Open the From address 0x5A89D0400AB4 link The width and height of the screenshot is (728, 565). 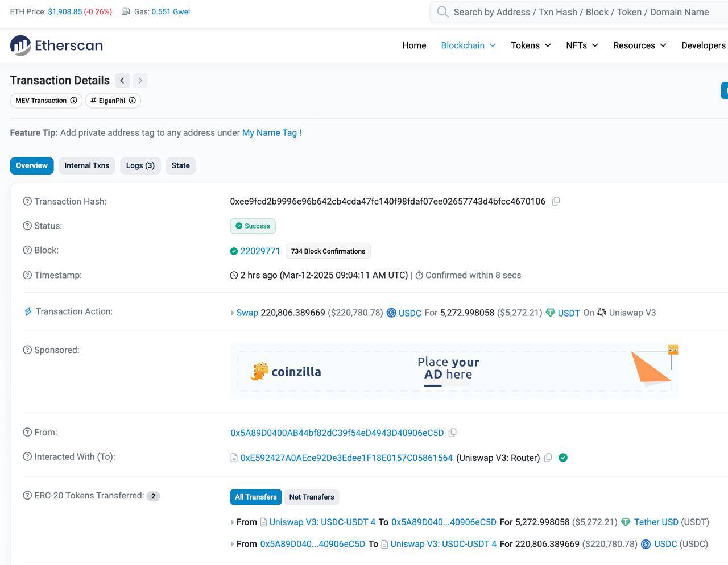click(337, 433)
